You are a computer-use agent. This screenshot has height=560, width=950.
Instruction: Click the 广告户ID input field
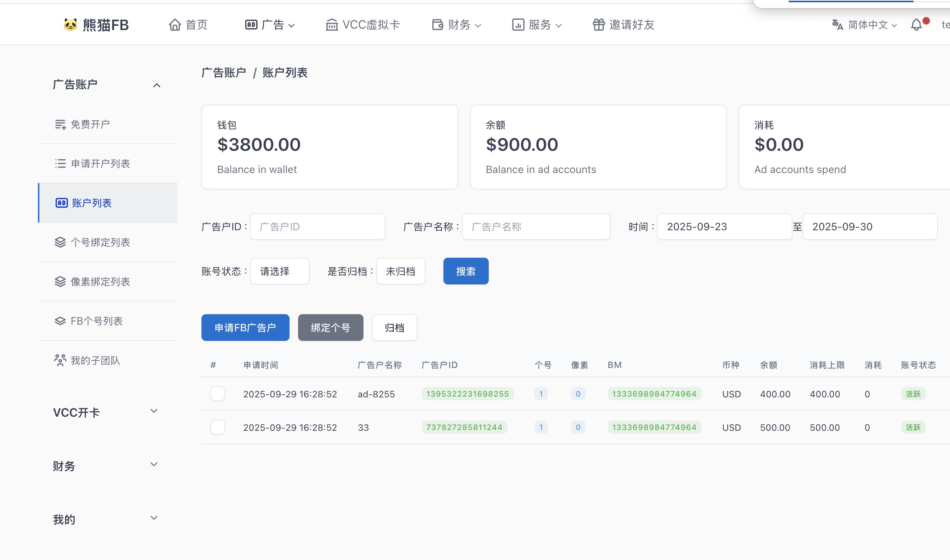pos(317,227)
